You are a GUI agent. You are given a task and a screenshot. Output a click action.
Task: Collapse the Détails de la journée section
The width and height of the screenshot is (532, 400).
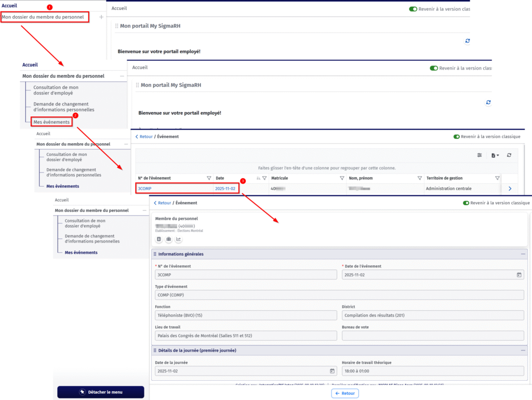(523, 351)
